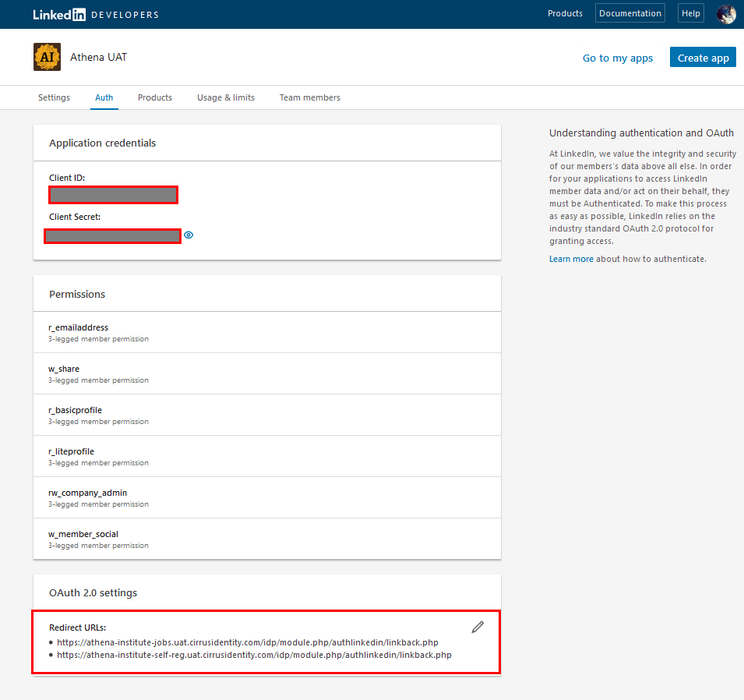Select the Auth tab
This screenshot has height=700, width=744.
click(x=104, y=97)
